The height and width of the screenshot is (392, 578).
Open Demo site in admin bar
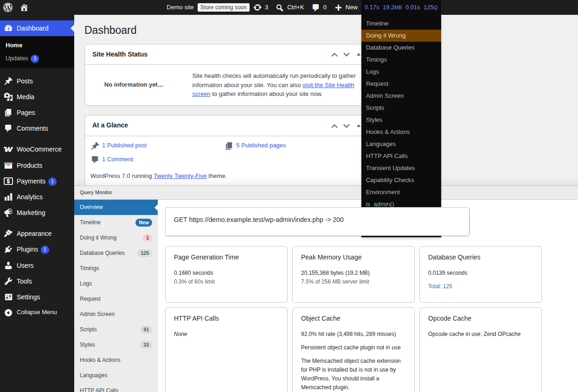(180, 7)
